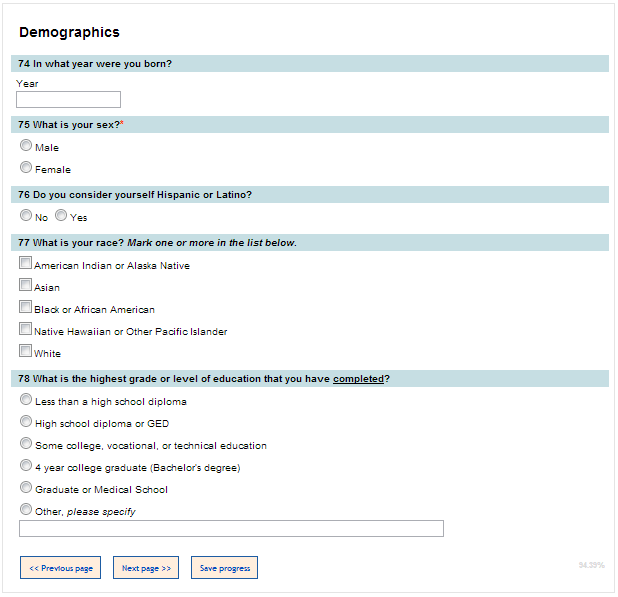Image resolution: width=618 pixels, height=597 pixels.
Task: Choose Graduate or Medical School
Action: point(26,488)
